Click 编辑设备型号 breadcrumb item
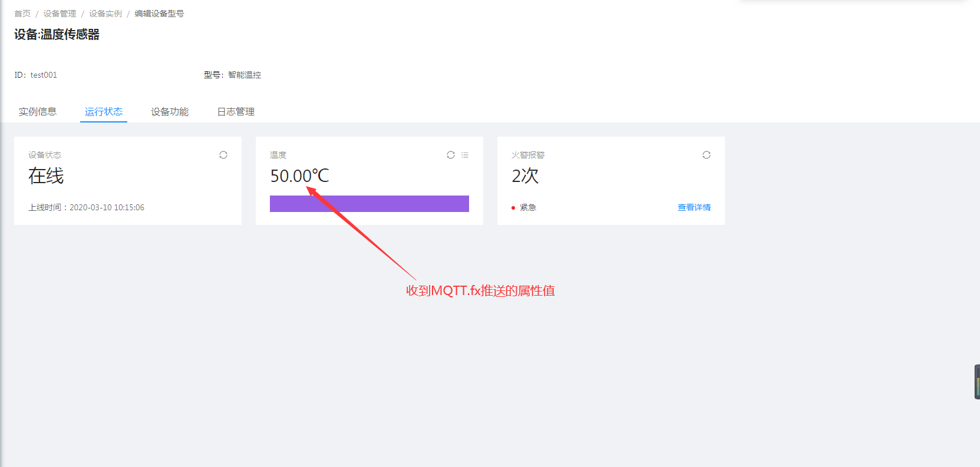The height and width of the screenshot is (467, 980). coord(159,14)
